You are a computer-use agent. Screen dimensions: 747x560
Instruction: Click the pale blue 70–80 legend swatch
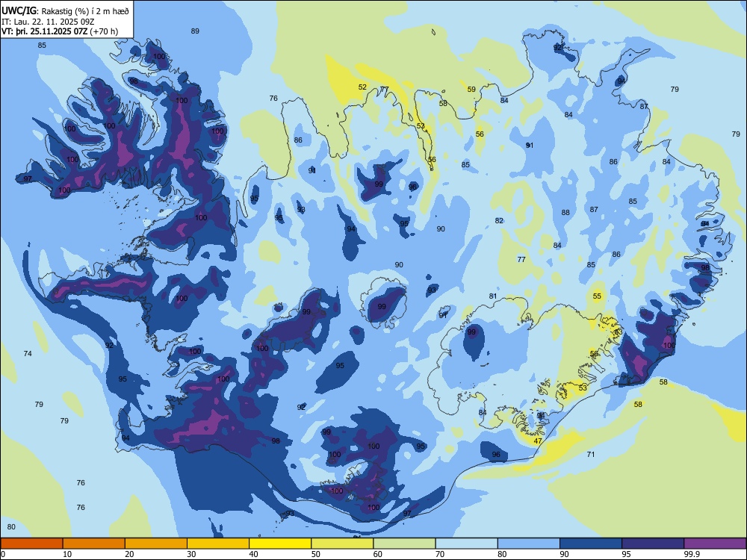click(467, 544)
